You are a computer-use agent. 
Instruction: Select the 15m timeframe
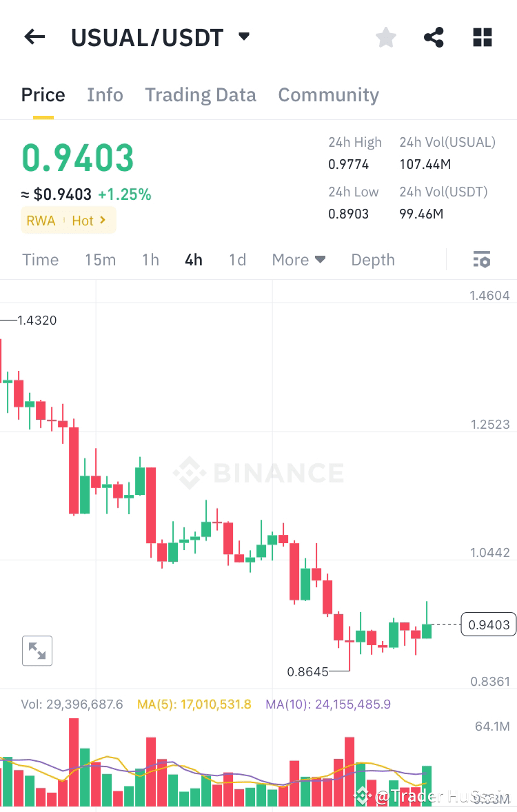point(101,259)
